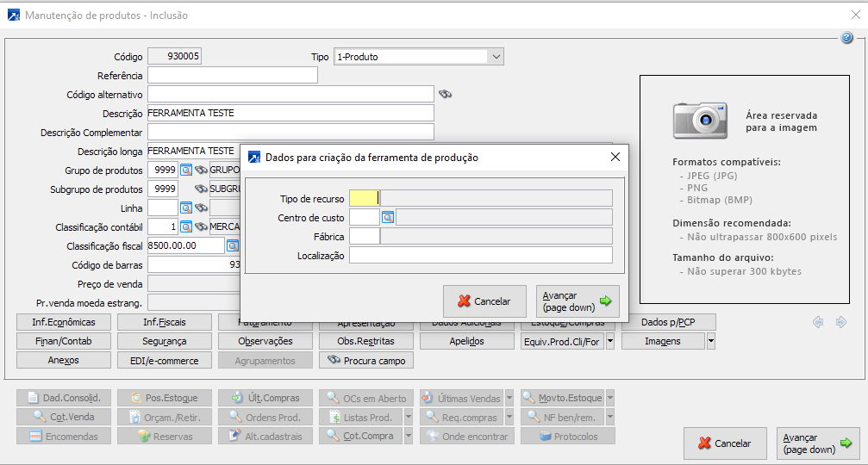
Task: Open lookup magnifier for Classificação fiscal
Action: coord(233,245)
